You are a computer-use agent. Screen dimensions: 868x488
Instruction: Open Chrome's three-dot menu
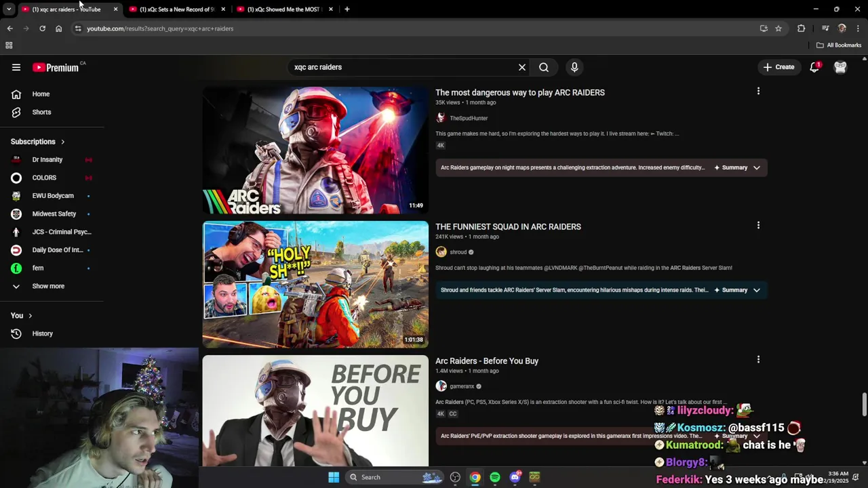click(859, 28)
